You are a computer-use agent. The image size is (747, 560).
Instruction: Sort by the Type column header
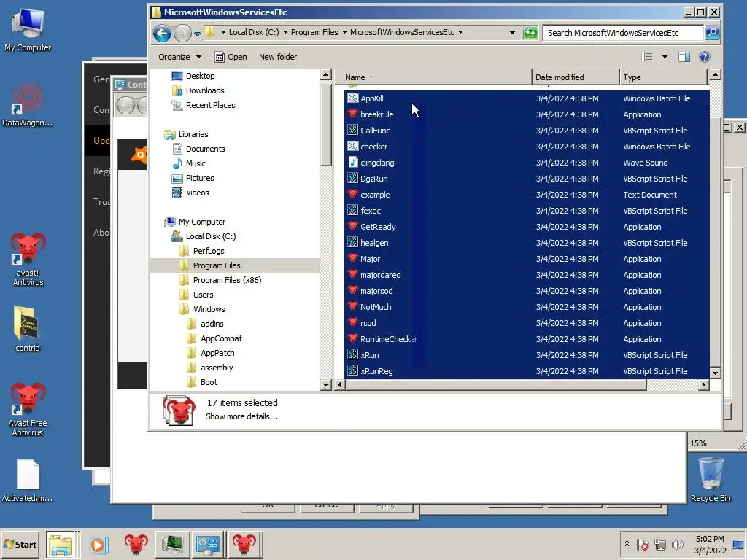(663, 77)
